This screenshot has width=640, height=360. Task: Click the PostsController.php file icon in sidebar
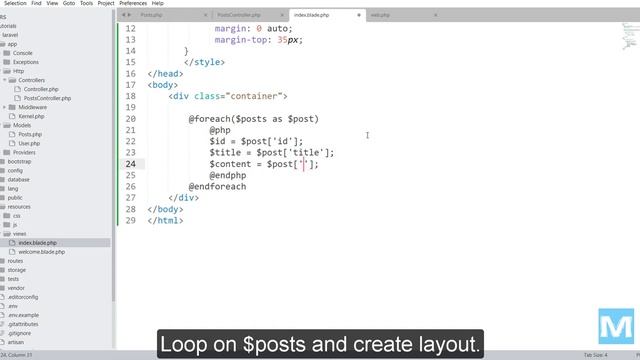coord(18,98)
